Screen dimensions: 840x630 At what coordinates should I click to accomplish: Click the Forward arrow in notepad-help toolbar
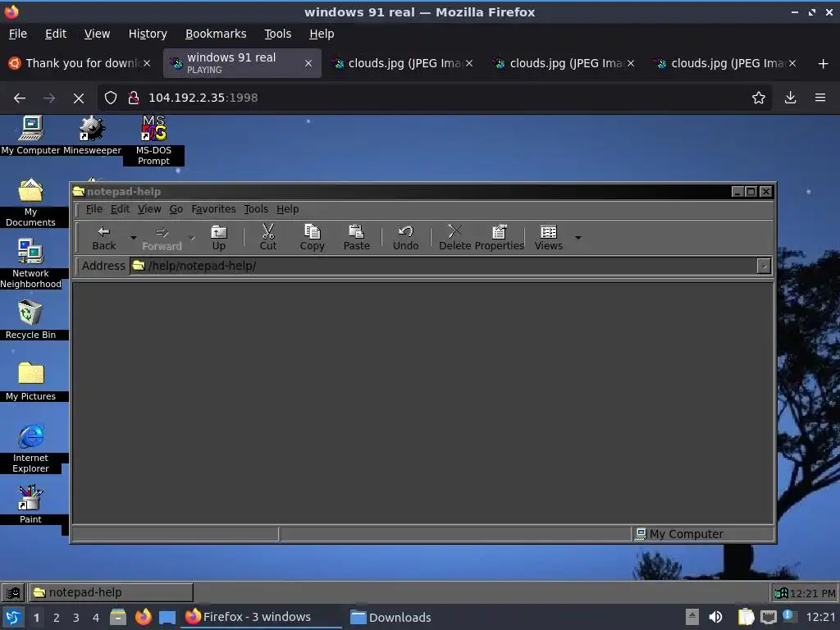click(162, 237)
